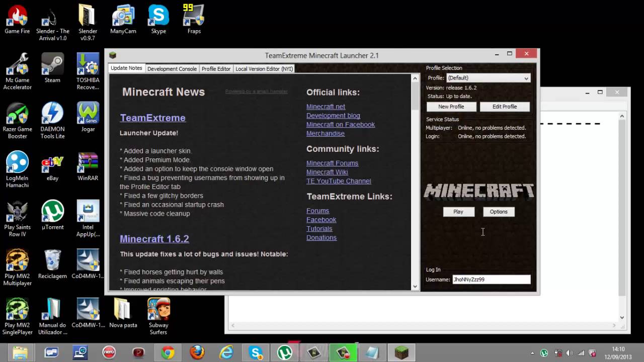Image resolution: width=644 pixels, height=362 pixels.
Task: Launch µTorrent from the desktop icon
Action: 52,214
